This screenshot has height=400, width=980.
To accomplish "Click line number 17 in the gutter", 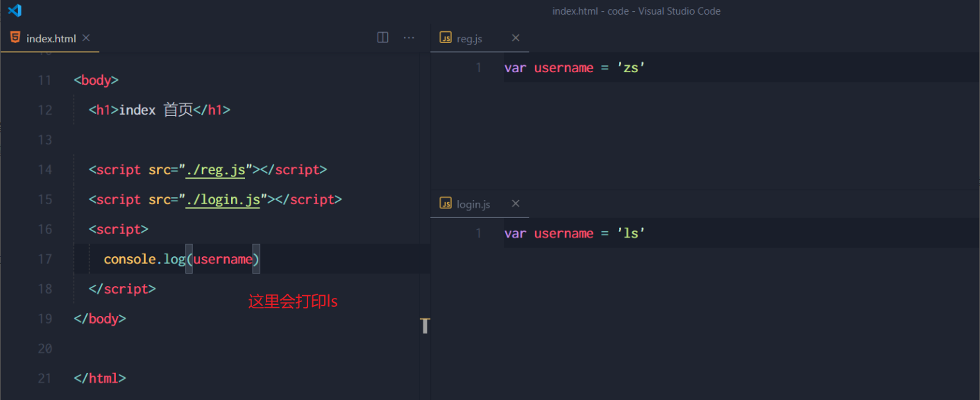I will 45,259.
